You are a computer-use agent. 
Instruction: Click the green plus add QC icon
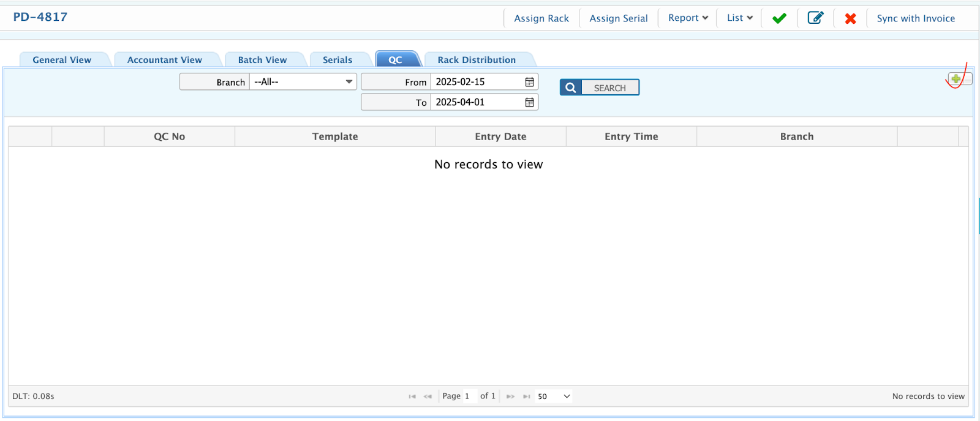click(956, 78)
